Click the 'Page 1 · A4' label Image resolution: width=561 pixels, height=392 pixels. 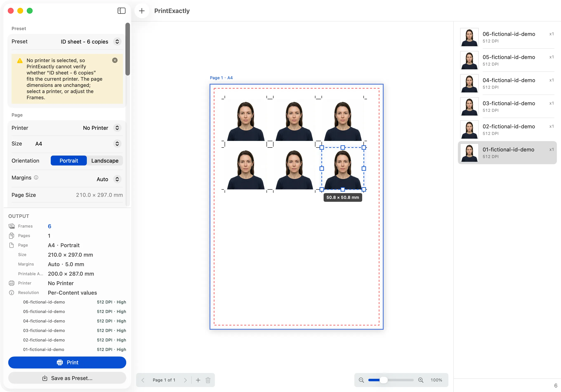221,78
